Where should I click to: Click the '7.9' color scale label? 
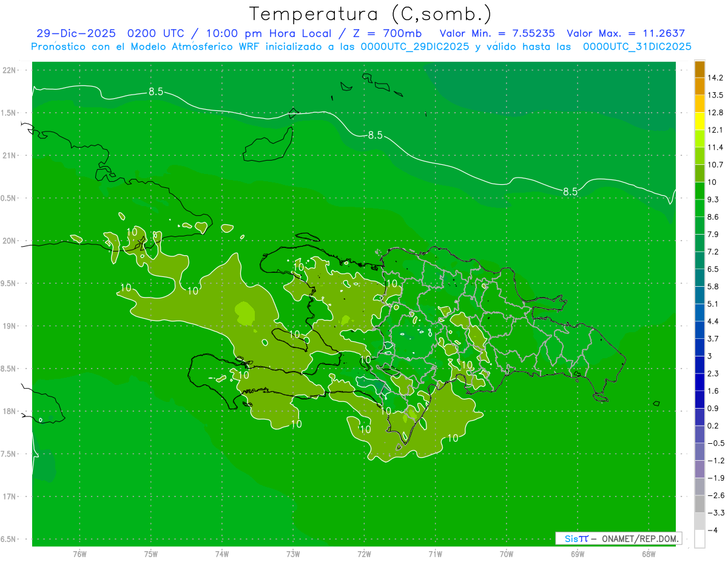coord(713,235)
